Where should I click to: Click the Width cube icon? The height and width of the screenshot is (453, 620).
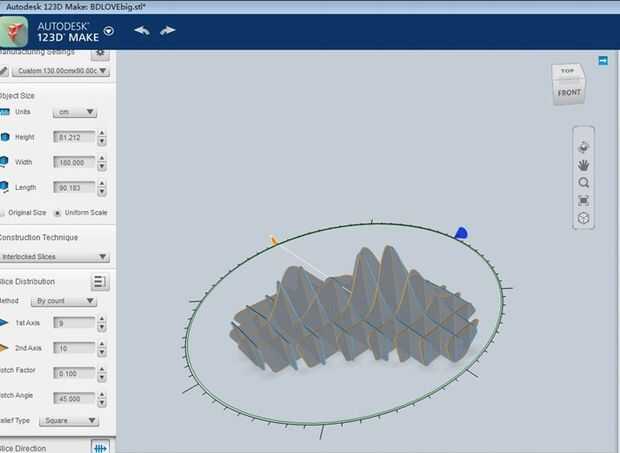(4, 161)
